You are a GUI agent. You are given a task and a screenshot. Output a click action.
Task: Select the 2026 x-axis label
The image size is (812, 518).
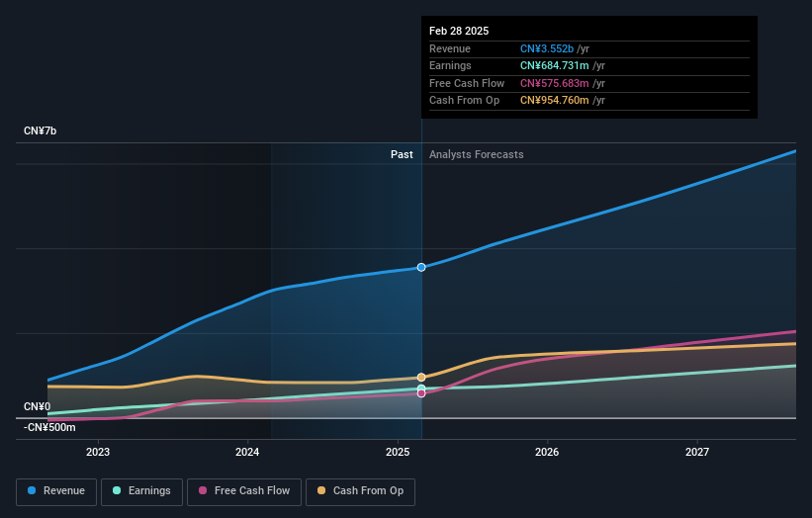coord(547,452)
